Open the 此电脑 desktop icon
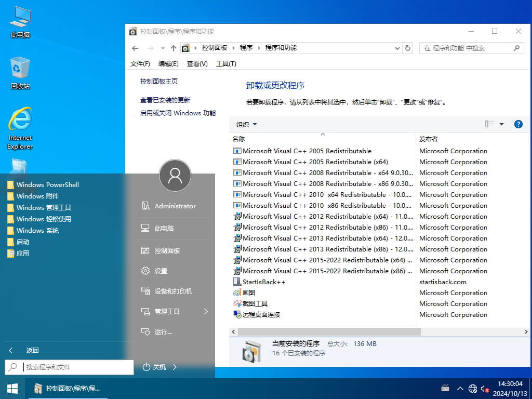The height and width of the screenshot is (399, 532). [x=20, y=22]
